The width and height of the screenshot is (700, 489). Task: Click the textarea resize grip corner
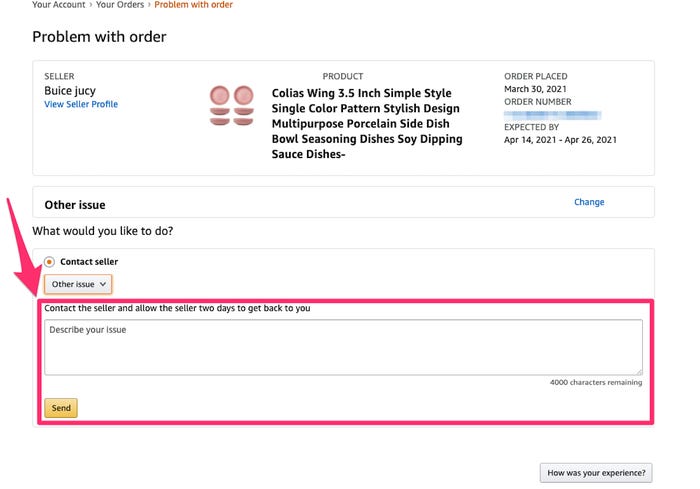coord(639,371)
